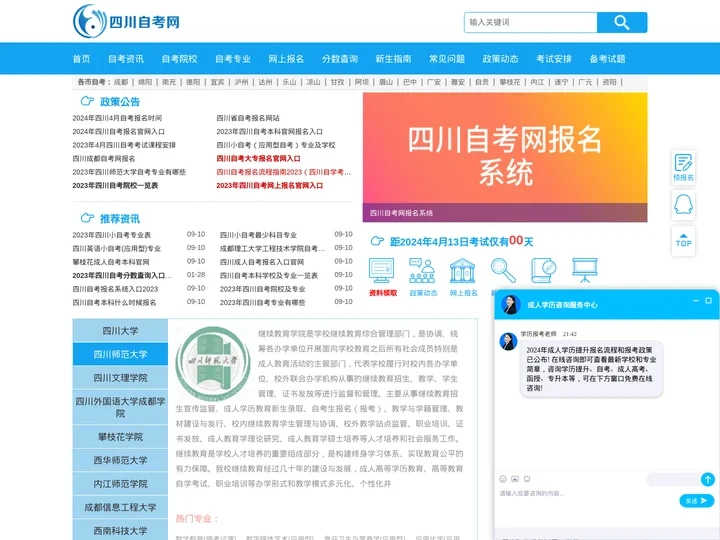The height and width of the screenshot is (540, 720).
Task: Select the 攀枝花学院 school tab
Action: (x=120, y=437)
